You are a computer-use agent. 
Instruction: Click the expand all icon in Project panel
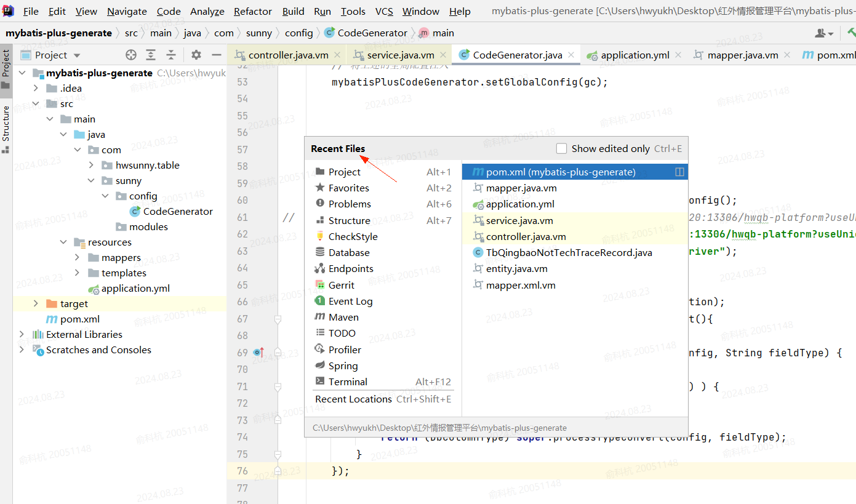click(x=151, y=55)
